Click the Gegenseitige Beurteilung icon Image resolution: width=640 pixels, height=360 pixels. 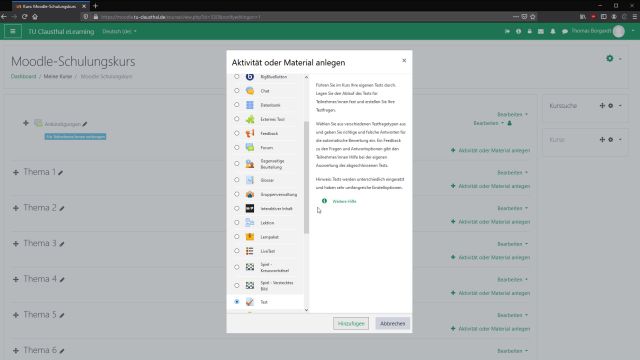coord(250,164)
